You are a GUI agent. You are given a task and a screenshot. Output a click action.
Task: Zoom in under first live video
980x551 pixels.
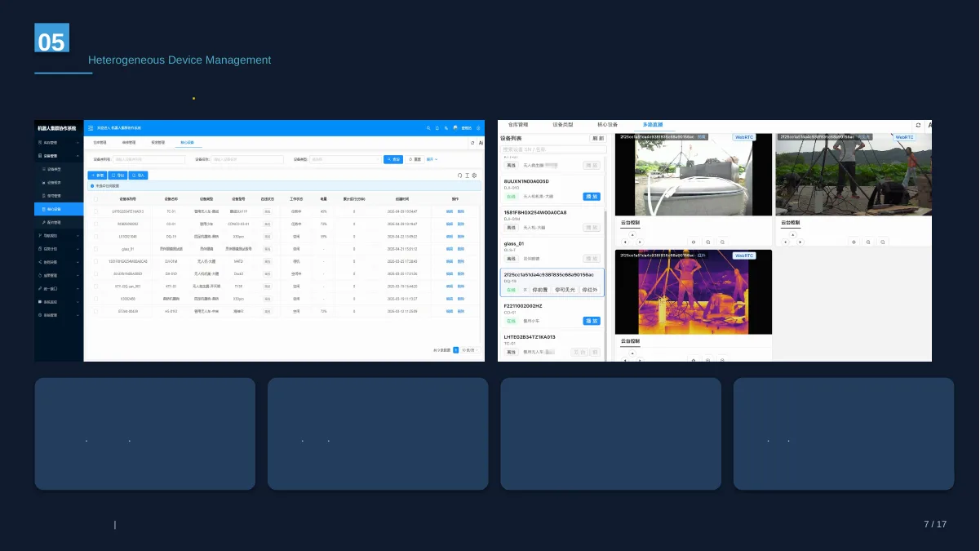(707, 242)
